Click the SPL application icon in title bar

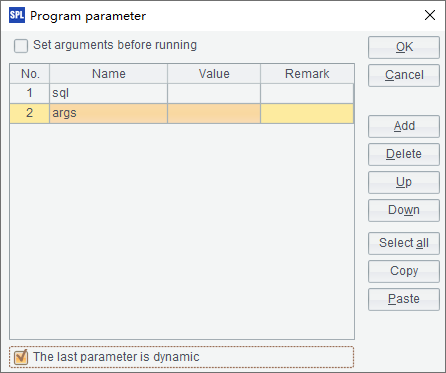[x=17, y=15]
